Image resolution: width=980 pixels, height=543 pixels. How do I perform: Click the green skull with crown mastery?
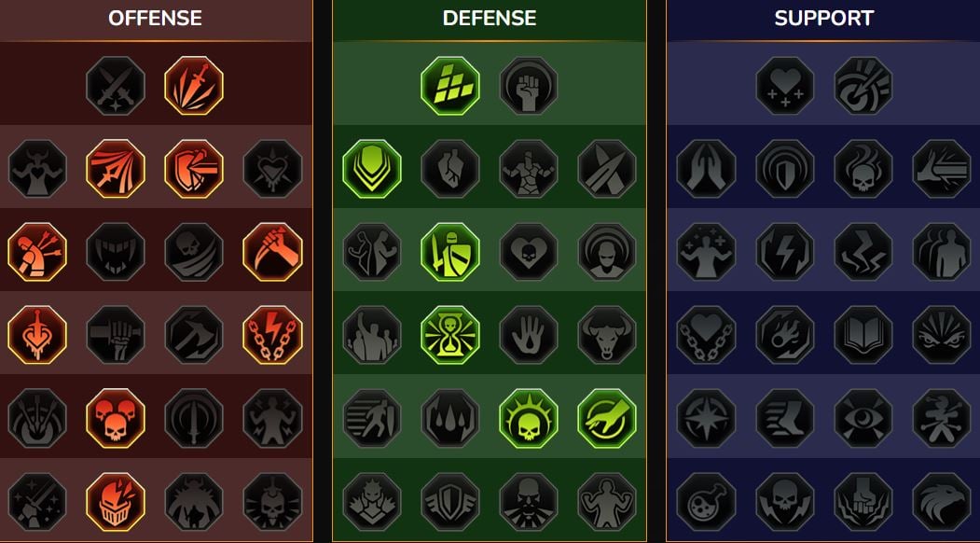pyautogui.click(x=529, y=418)
